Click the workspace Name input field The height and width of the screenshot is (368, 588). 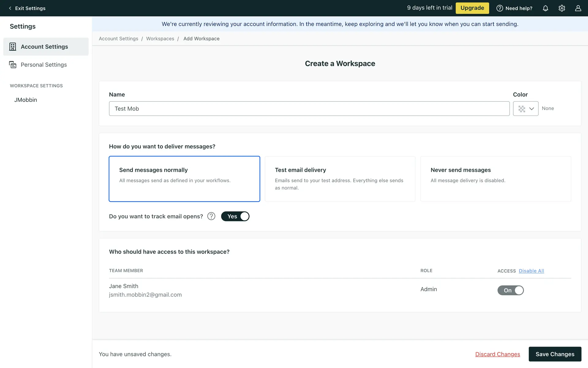pos(309,109)
